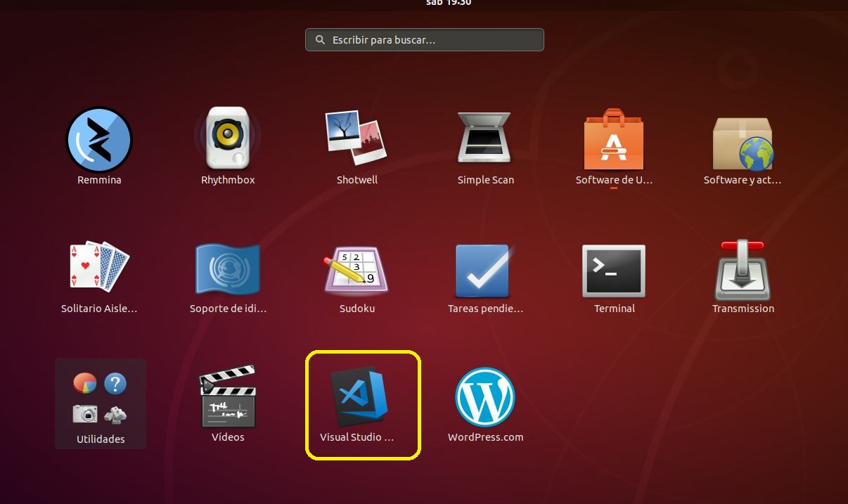
Task: Expand the Utilidades app folder
Action: coord(100,403)
